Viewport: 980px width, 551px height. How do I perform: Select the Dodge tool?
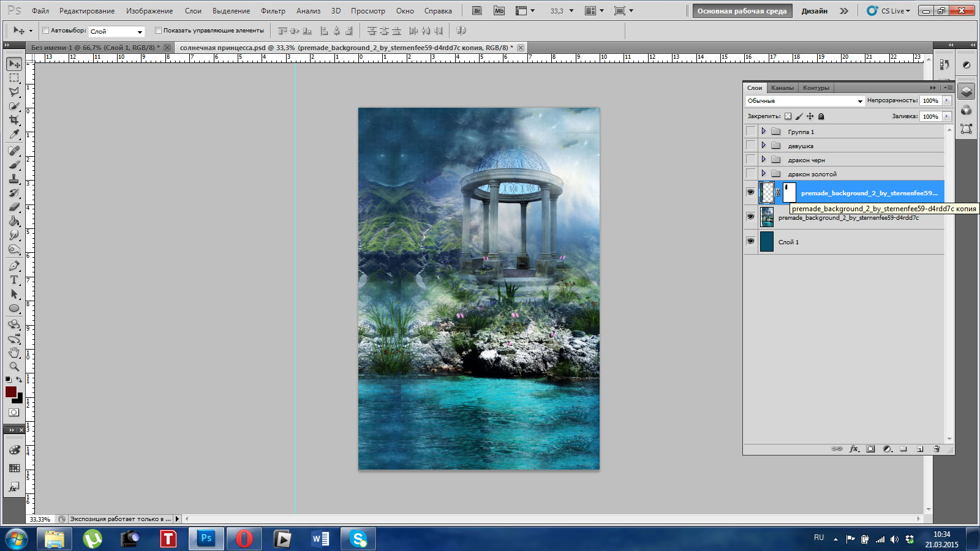[x=14, y=249]
